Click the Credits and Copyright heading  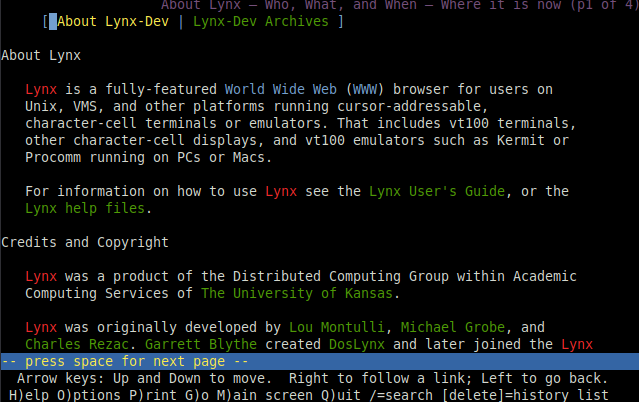click(85, 243)
